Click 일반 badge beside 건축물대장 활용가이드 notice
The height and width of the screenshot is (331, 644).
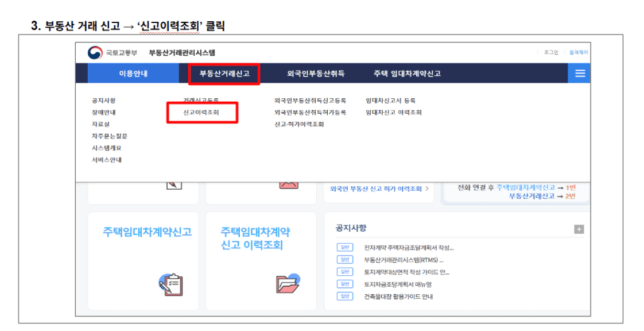(345, 296)
